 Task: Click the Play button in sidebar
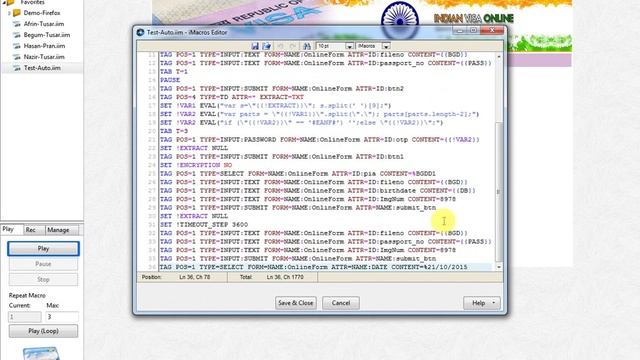tap(43, 249)
